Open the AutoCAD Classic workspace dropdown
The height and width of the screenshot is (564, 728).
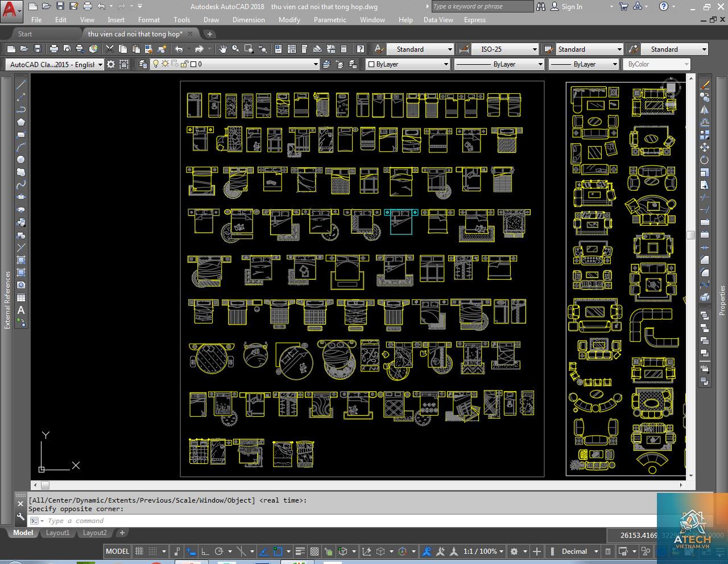55,64
